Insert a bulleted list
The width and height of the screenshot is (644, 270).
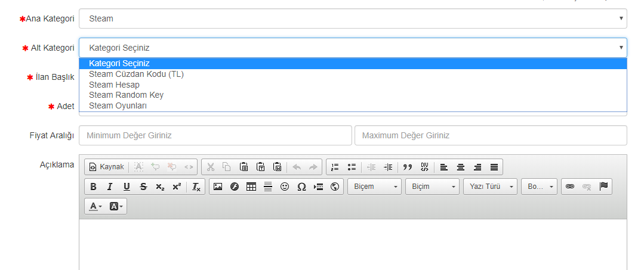click(x=352, y=167)
